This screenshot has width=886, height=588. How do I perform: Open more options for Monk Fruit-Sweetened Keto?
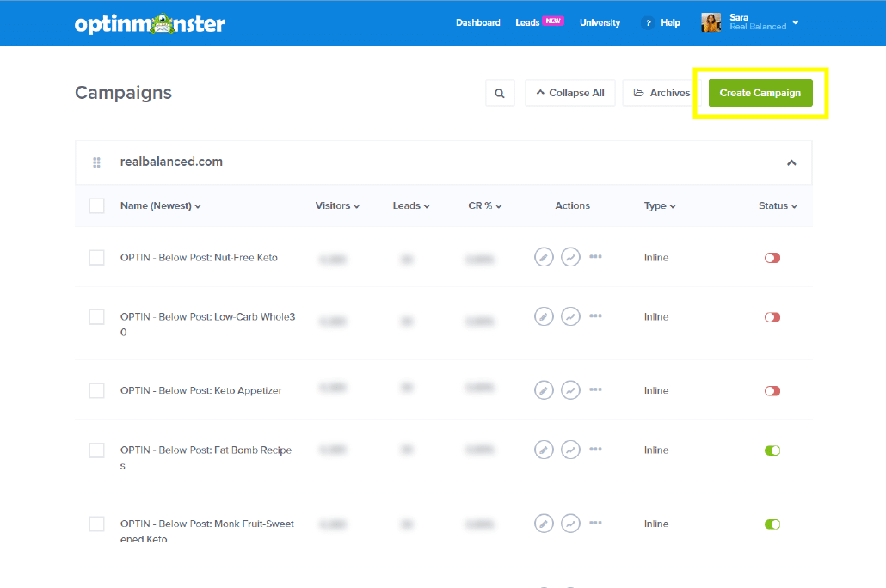595,523
